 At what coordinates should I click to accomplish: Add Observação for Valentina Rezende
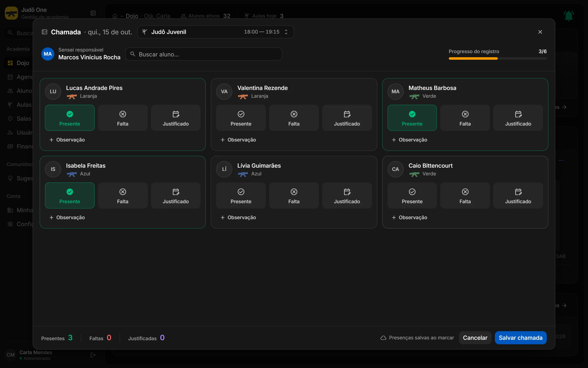point(238,140)
